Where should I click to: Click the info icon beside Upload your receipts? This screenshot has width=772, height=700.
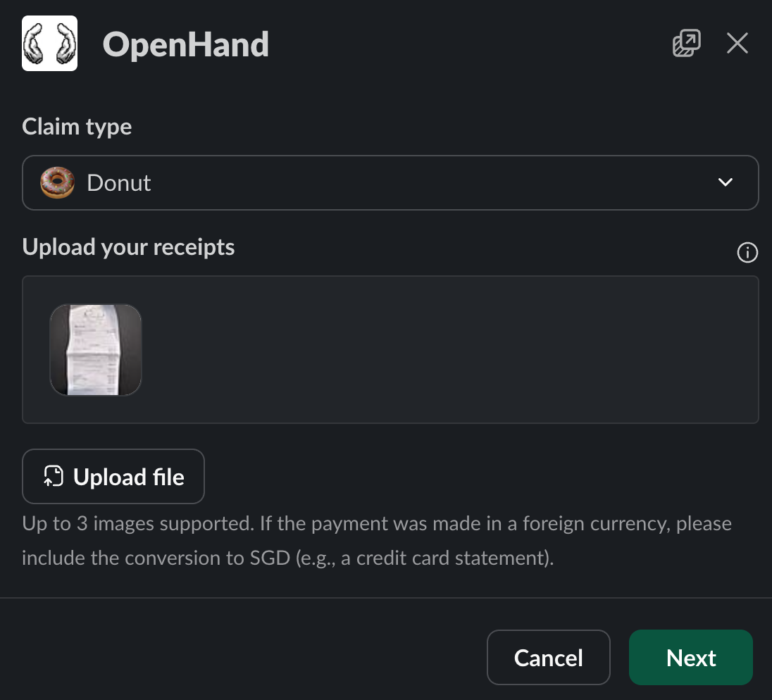747,252
